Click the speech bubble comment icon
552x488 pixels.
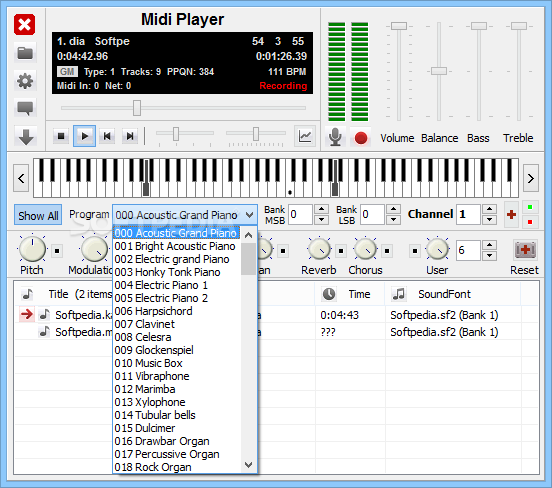(x=25, y=108)
